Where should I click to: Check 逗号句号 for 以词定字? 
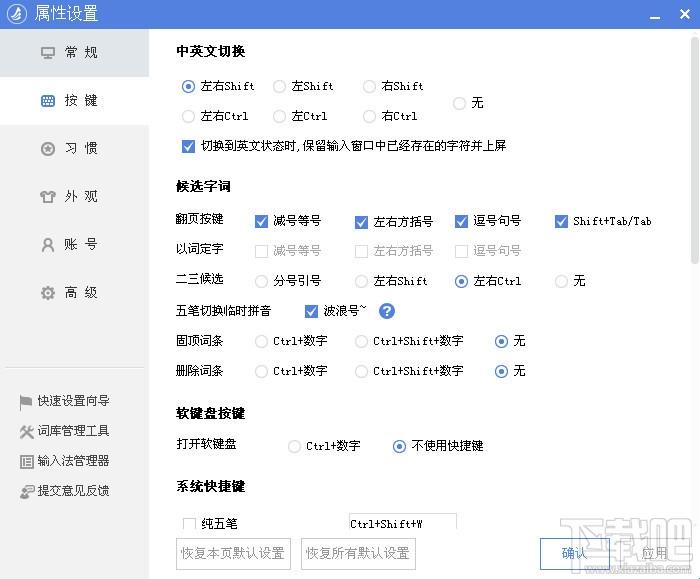(x=461, y=251)
